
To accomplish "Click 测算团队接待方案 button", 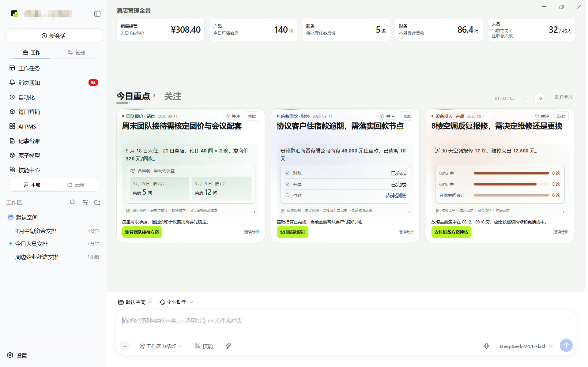I will click(x=142, y=232).
